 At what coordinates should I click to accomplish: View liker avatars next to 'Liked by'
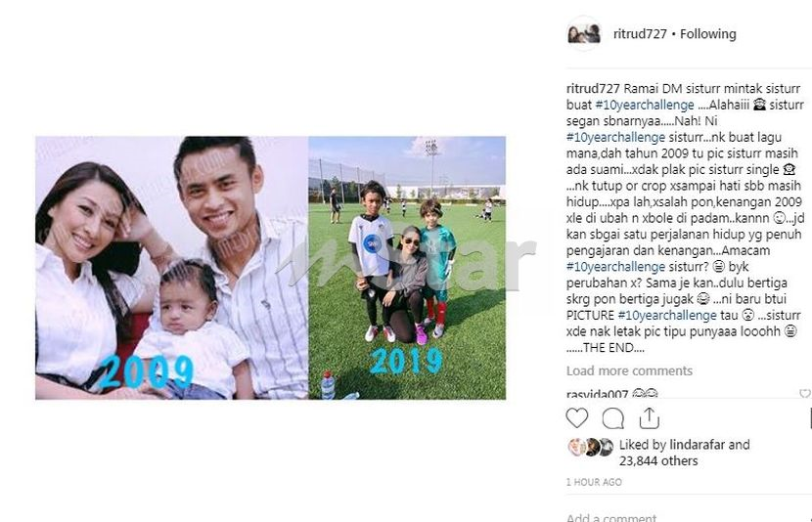click(590, 447)
